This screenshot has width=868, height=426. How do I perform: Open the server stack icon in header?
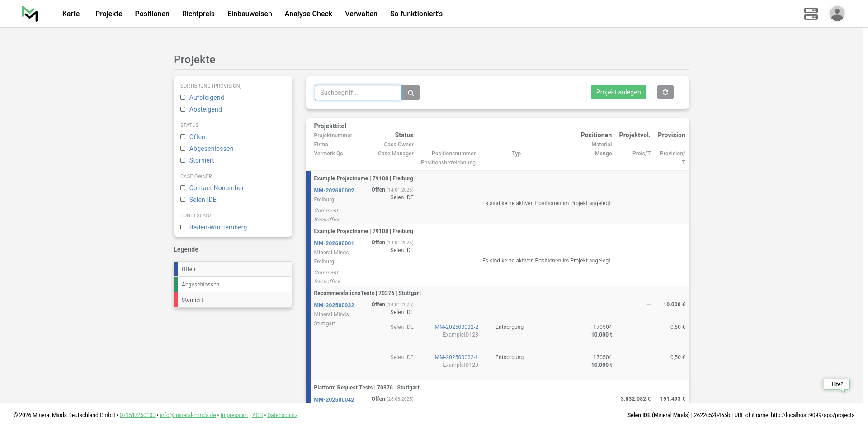[811, 14]
